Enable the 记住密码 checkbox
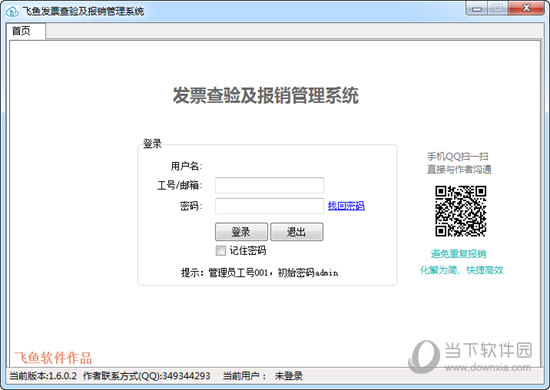 [x=221, y=250]
